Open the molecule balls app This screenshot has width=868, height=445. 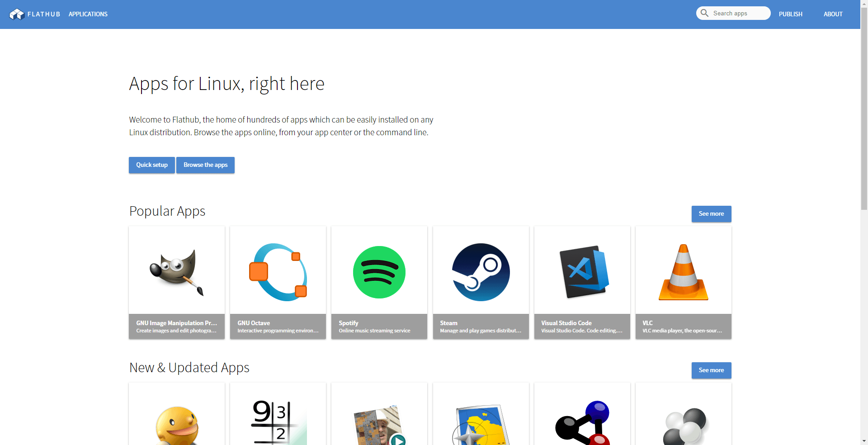click(x=582, y=423)
